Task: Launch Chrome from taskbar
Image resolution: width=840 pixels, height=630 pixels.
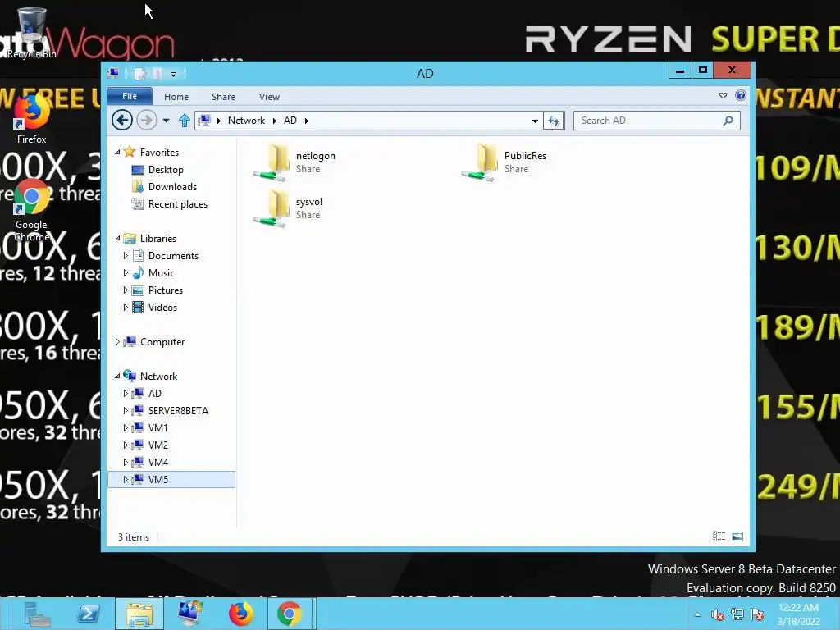Action: 290,614
